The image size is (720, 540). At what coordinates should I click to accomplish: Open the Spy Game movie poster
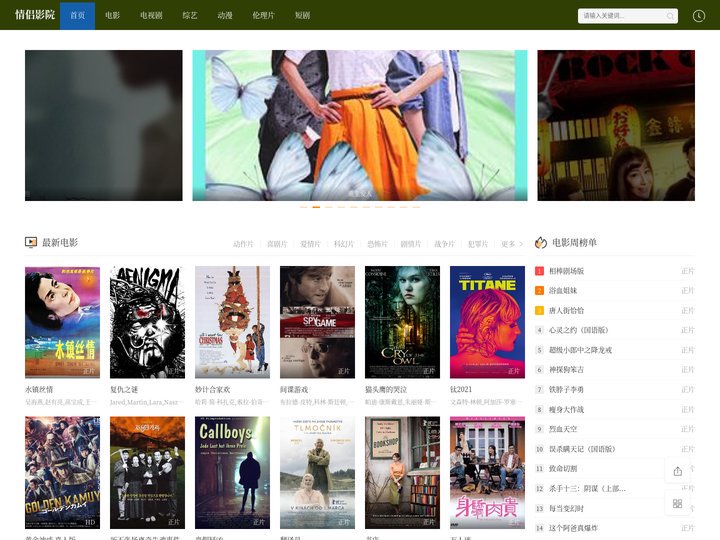pyautogui.click(x=317, y=322)
